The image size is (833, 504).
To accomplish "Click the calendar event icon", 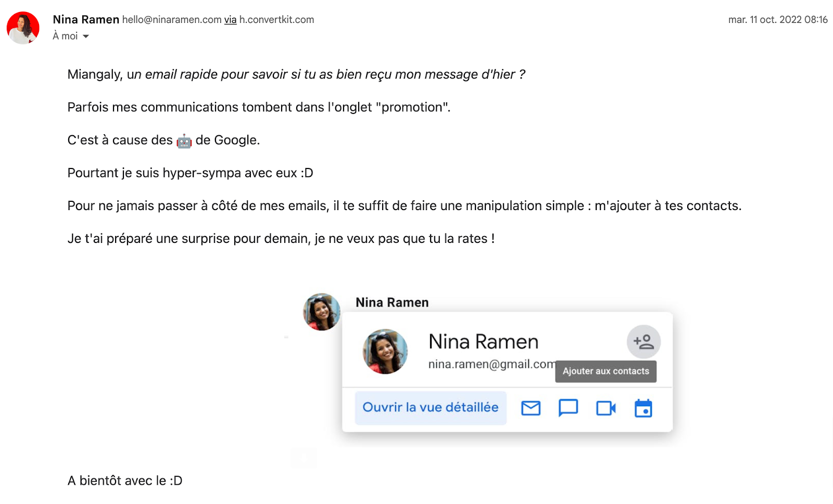I will 643,408.
